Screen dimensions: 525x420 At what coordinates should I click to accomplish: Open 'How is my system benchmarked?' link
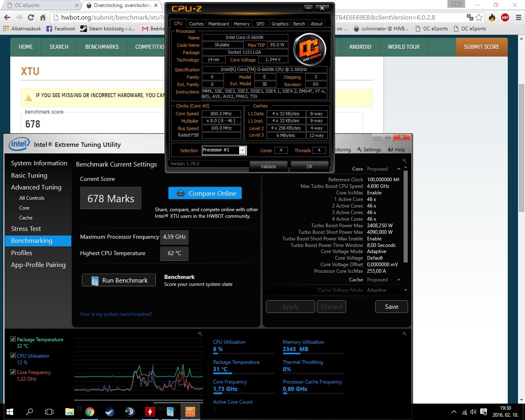(x=116, y=314)
